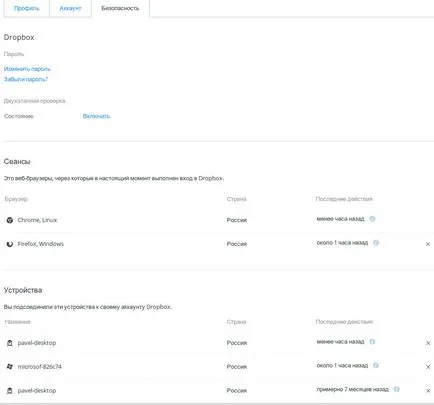Click около 1 часа назад in microsof-826c74 row
Image resolution: width=434 pixels, height=405 pixels.
pyautogui.click(x=342, y=365)
